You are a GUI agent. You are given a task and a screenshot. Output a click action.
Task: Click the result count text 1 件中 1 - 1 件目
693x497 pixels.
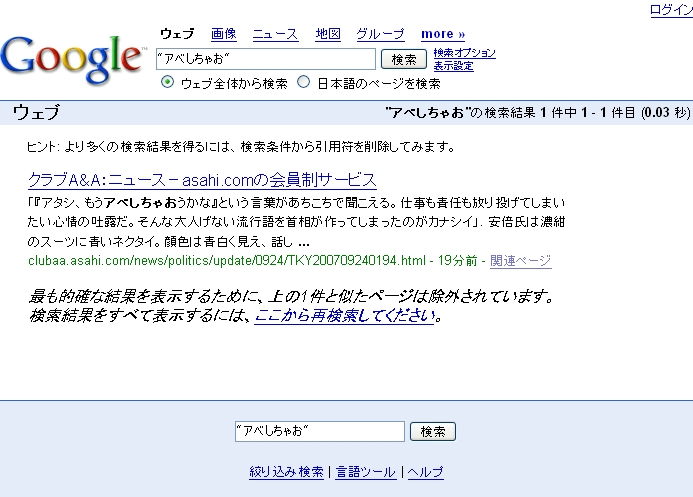tap(587, 113)
